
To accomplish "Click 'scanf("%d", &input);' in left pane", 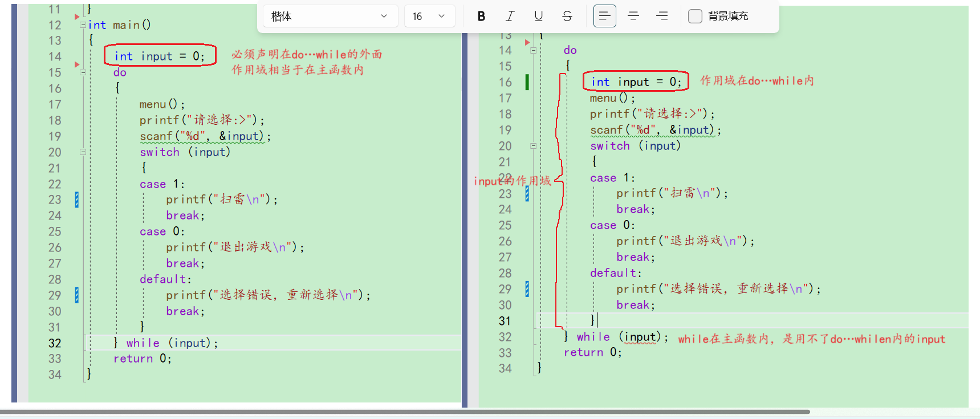I will tap(205, 136).
